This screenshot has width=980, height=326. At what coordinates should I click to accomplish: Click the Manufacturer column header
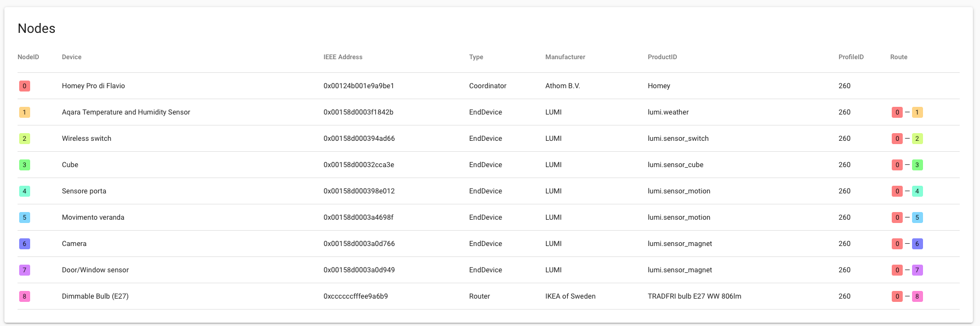tap(565, 57)
